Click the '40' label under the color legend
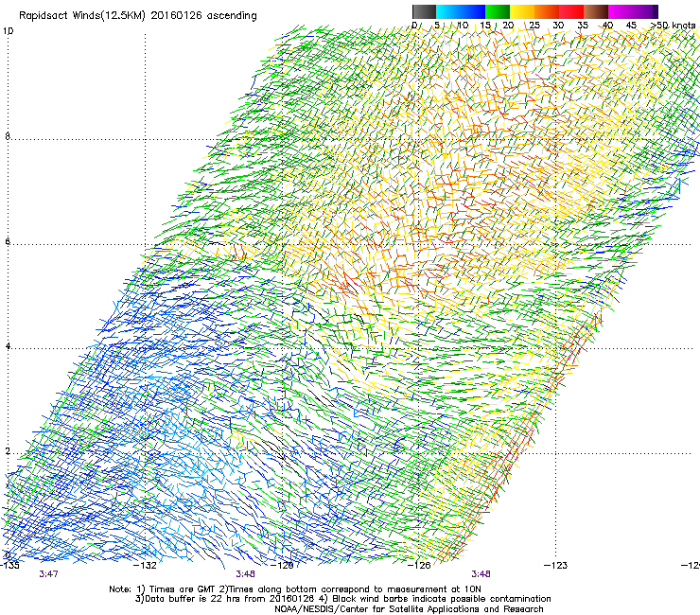Screen dimensions: 700x615 tap(607, 26)
